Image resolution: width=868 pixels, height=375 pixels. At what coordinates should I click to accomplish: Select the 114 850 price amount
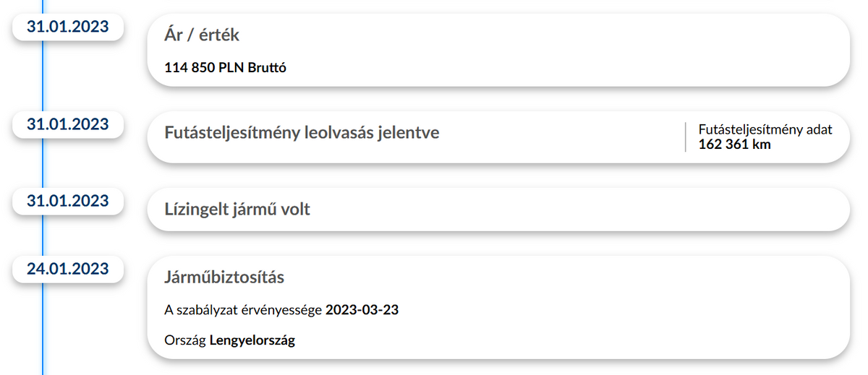(192, 68)
